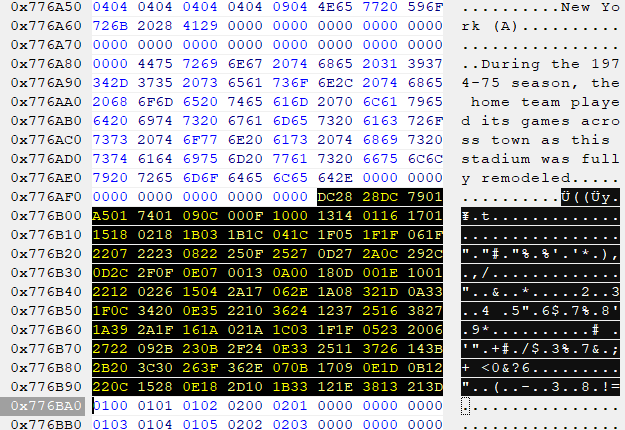The width and height of the screenshot is (625, 430).
Task: Click ASCII text 'During the 197'
Action: click(550, 64)
